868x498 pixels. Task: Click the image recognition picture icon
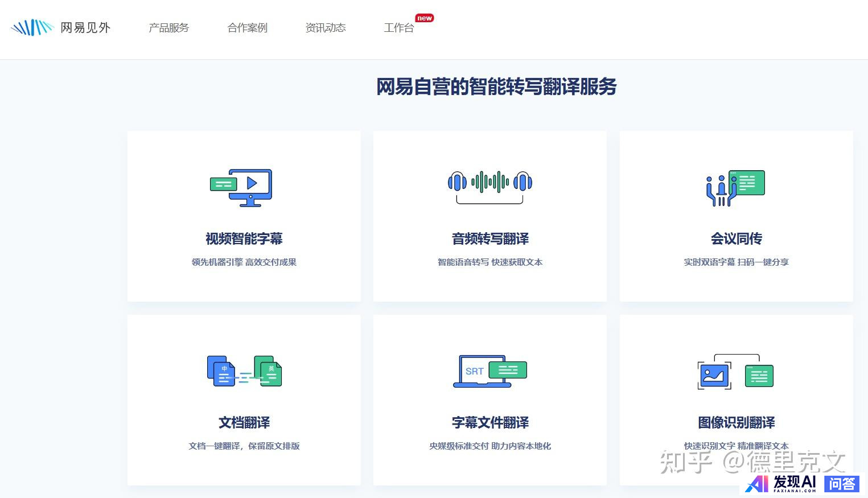(x=735, y=372)
